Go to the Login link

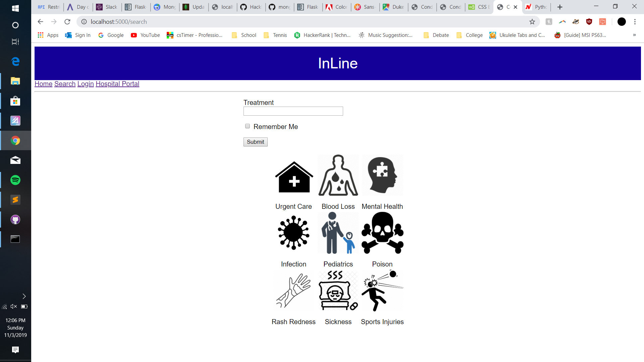point(86,84)
